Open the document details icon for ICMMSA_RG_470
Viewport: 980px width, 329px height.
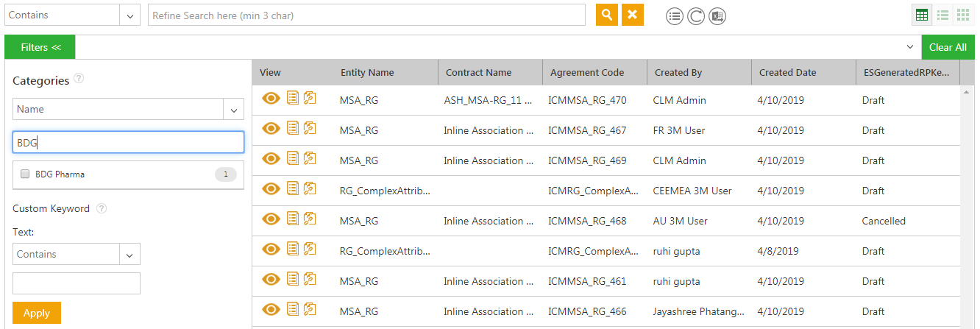point(293,99)
